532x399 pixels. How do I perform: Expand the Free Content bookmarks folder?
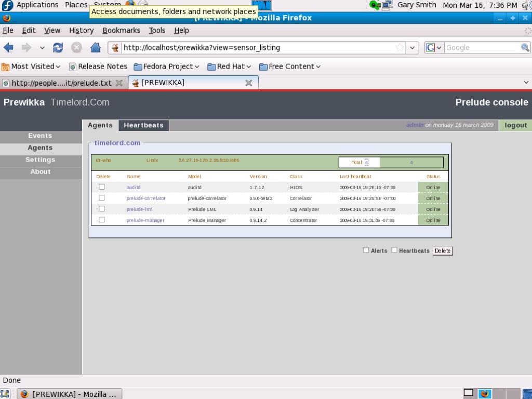[x=290, y=66]
